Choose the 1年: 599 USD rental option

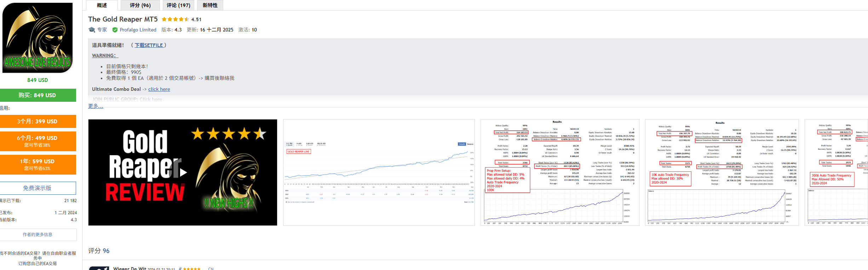[38, 164]
